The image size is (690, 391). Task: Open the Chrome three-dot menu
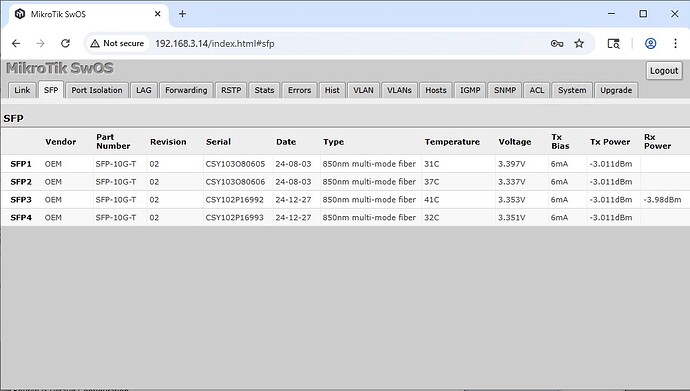(x=675, y=44)
